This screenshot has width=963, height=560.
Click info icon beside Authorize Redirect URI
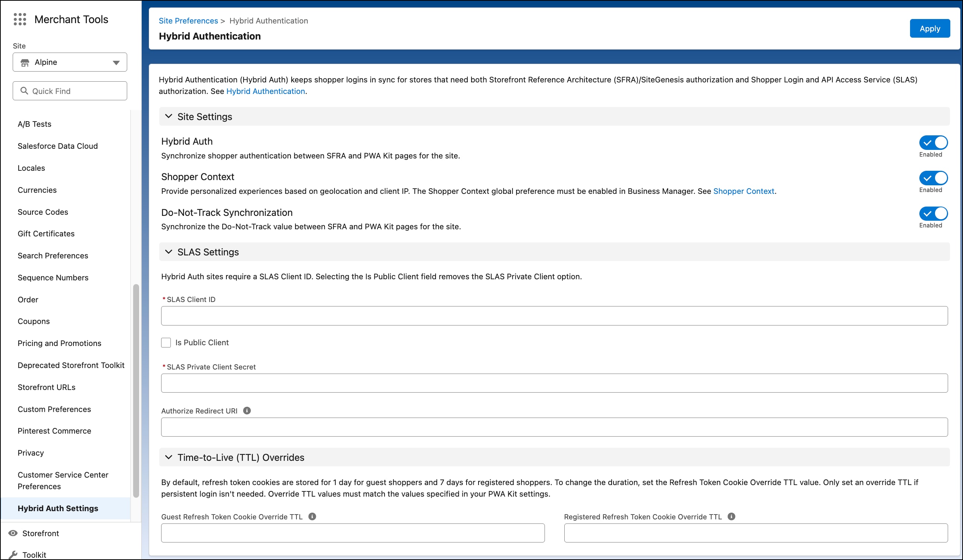pos(247,410)
